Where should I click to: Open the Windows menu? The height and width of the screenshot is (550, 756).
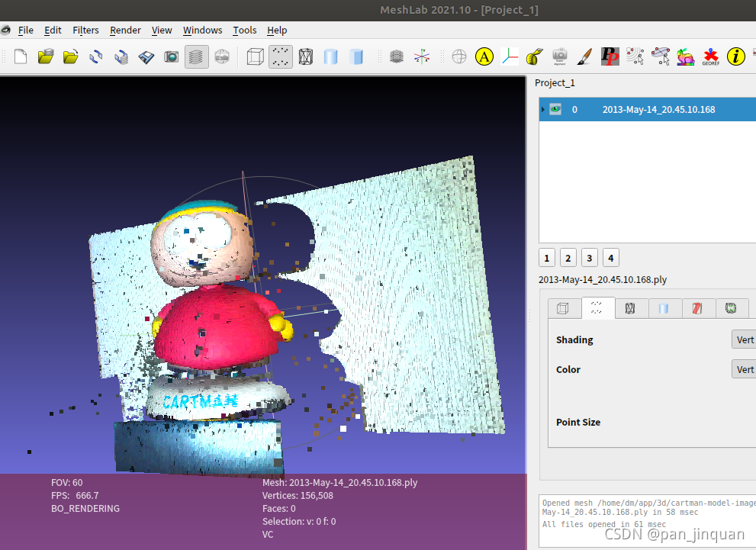pyautogui.click(x=202, y=31)
